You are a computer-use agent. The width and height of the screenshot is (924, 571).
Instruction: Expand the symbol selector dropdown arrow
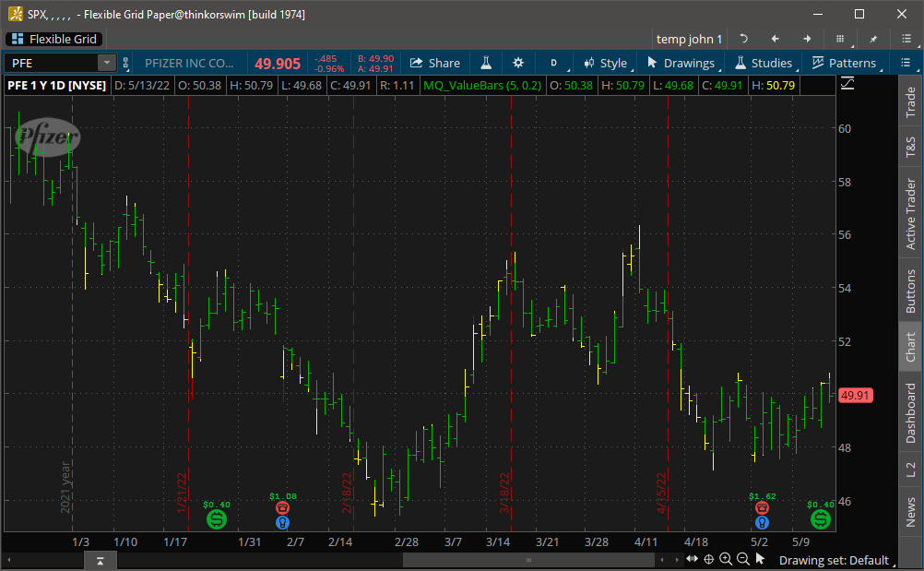tap(107, 63)
